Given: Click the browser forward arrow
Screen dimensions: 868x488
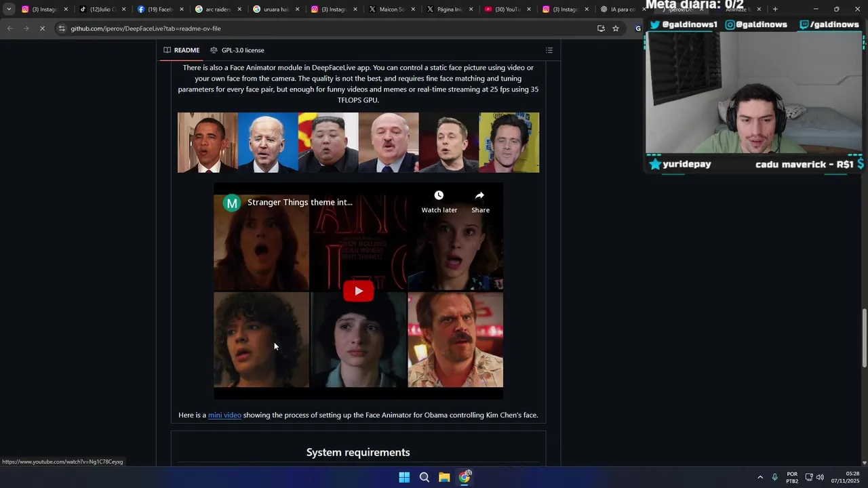Looking at the screenshot, I should point(26,28).
